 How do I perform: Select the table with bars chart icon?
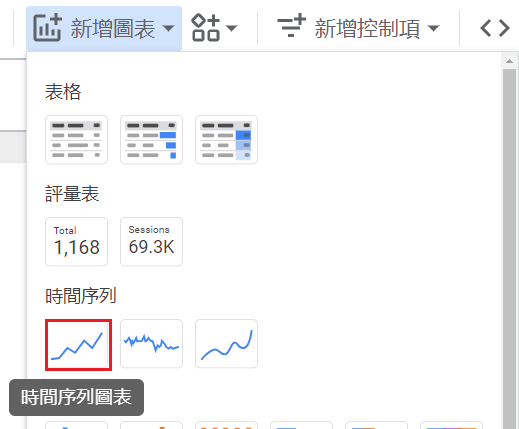(x=151, y=140)
